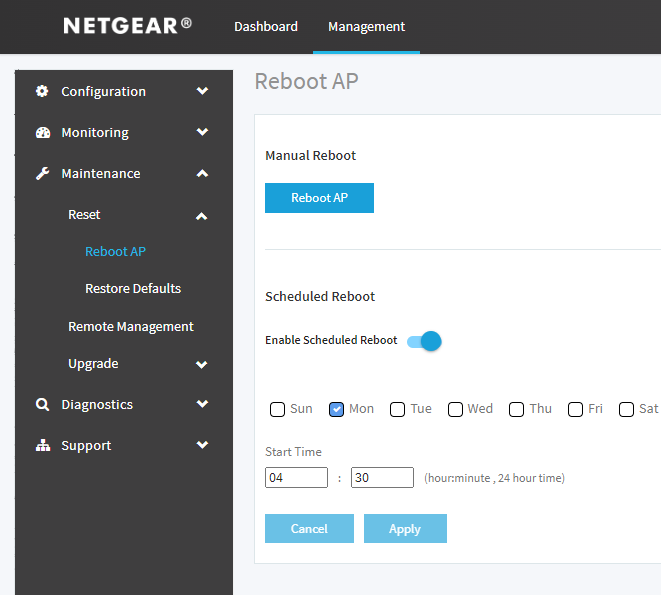Check the Wed checkbox
This screenshot has height=595, width=661.
[455, 409]
